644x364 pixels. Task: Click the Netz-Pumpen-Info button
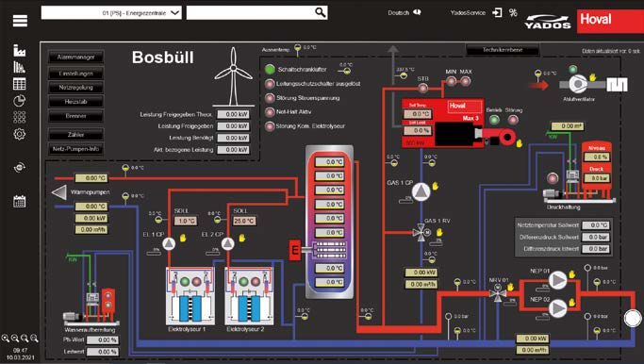pyautogui.click(x=75, y=149)
